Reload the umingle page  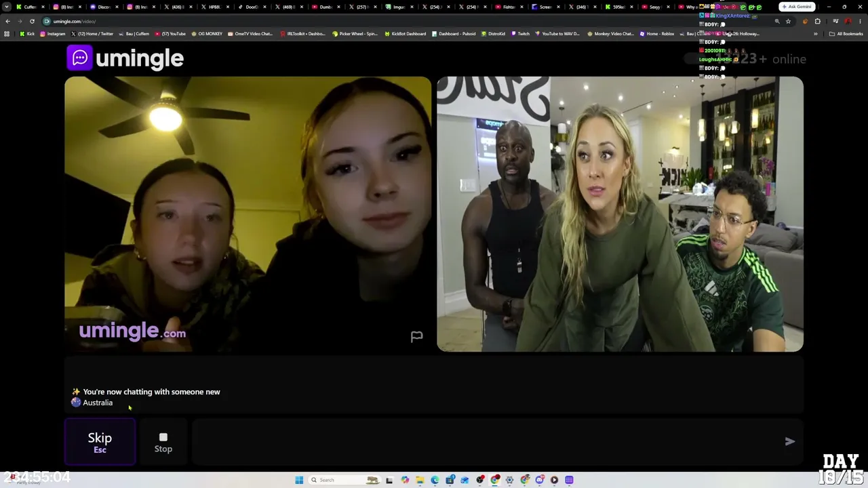click(x=32, y=21)
